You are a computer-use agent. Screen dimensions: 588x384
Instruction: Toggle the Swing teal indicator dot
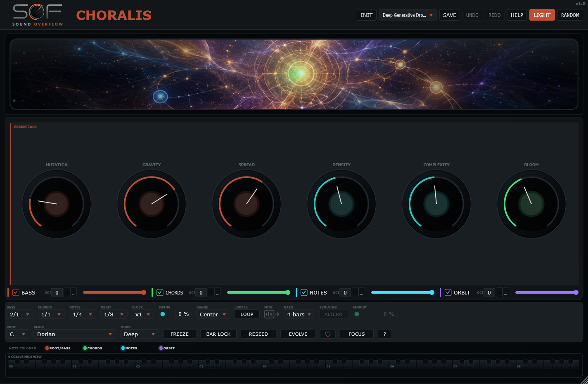(x=163, y=314)
